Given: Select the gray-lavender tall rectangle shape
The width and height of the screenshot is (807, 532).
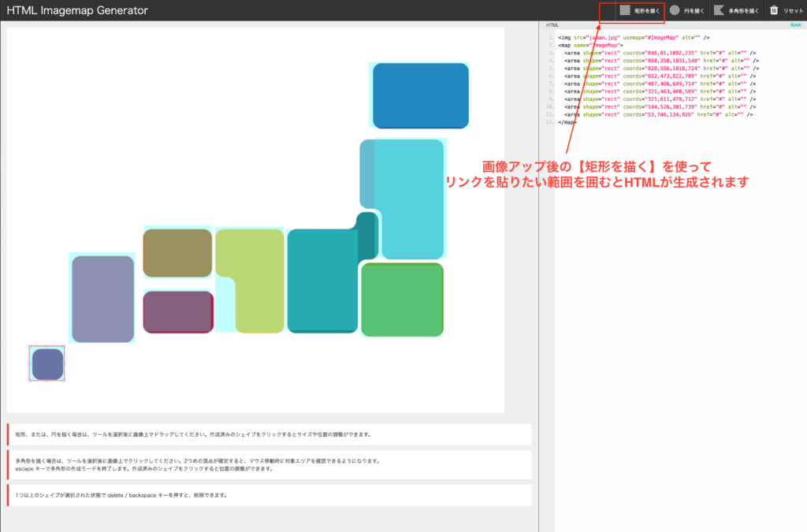Looking at the screenshot, I should [102, 299].
